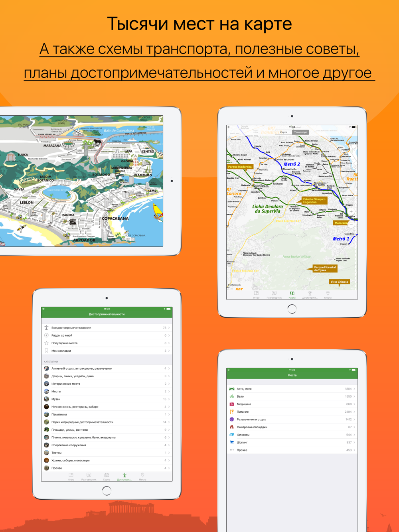
Task: Expand Авто, мото using its chevron
Action: 354,389
